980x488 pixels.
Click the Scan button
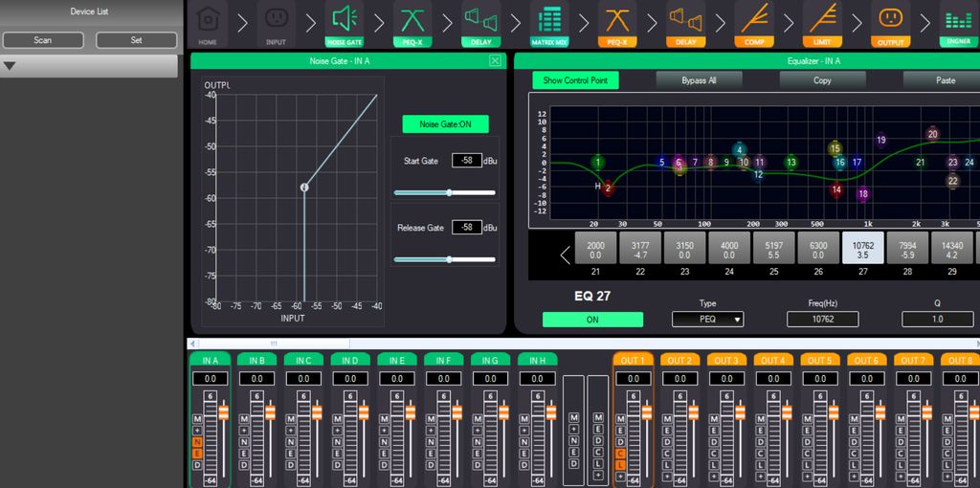(x=43, y=40)
